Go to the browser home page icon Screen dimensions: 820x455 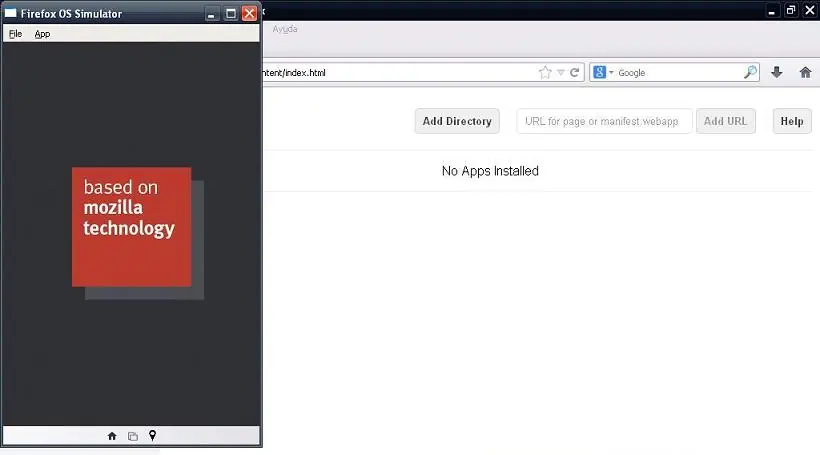click(805, 72)
